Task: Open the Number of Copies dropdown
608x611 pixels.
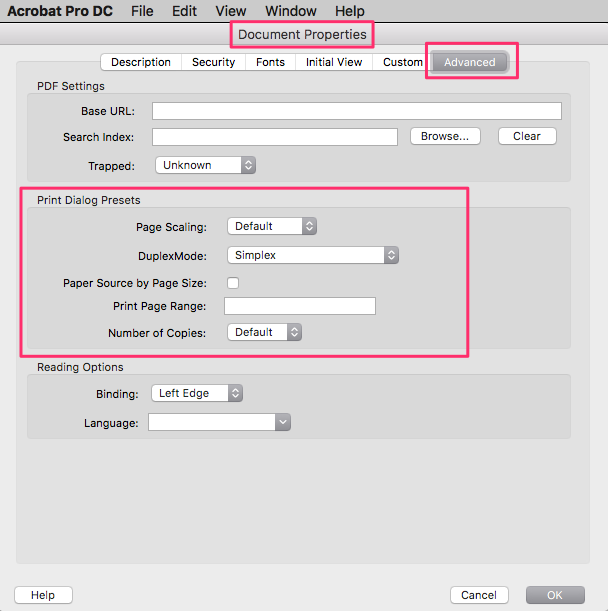Action: (265, 332)
